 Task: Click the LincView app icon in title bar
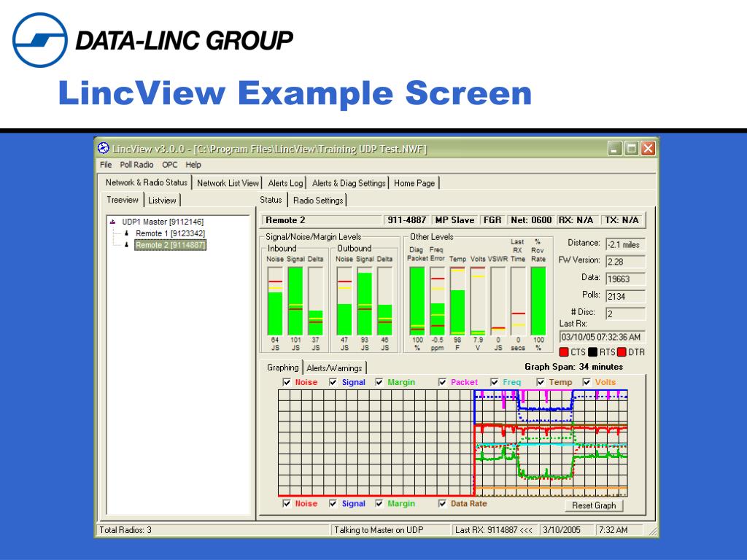104,148
